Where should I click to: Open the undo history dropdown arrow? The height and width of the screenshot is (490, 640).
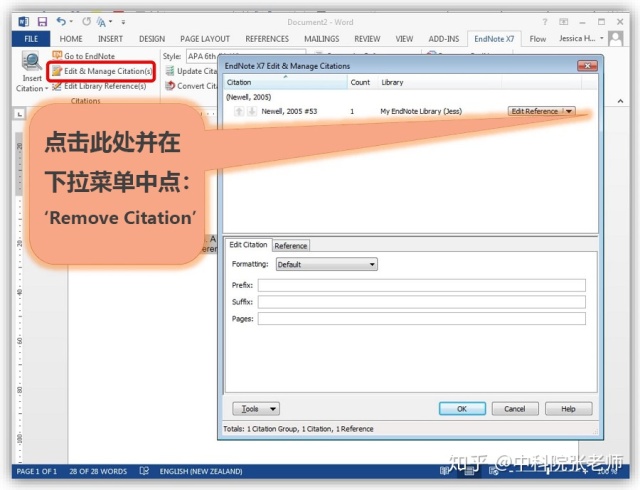click(71, 22)
